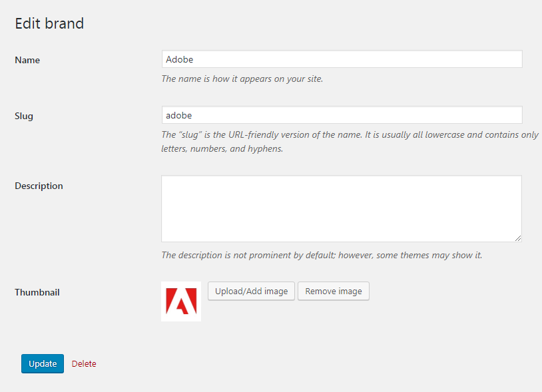Click the red A in the Adobe logo

[x=181, y=301]
